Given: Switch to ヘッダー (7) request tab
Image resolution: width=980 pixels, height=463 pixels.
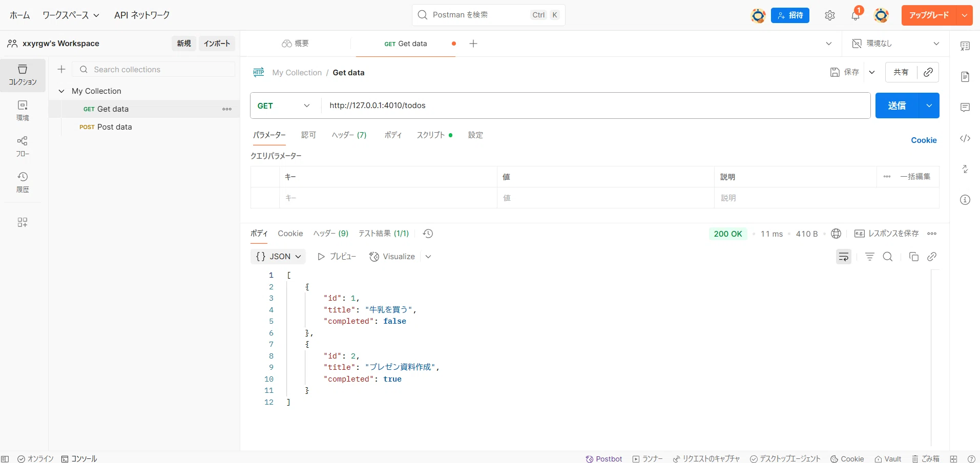Looking at the screenshot, I should point(349,135).
